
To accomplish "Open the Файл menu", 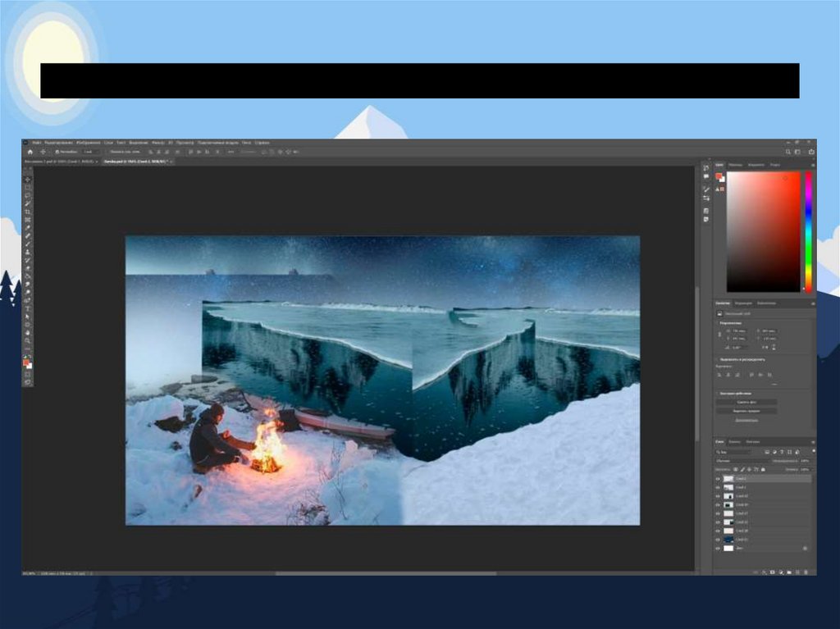I will (x=37, y=143).
